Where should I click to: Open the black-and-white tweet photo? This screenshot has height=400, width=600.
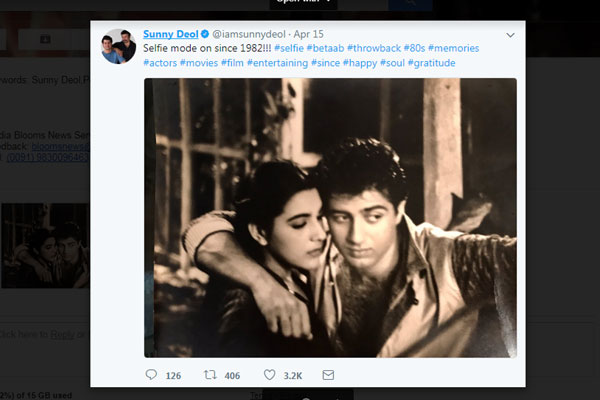[330, 217]
